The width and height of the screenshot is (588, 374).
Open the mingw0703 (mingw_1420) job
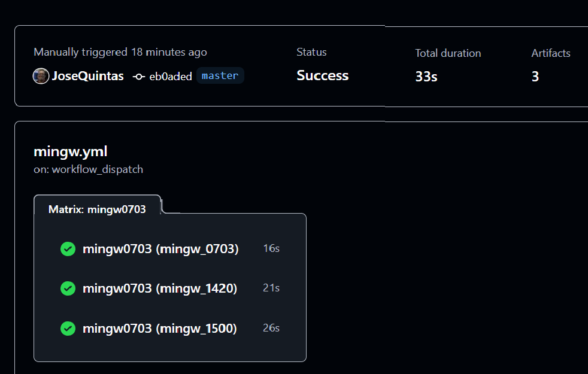(x=160, y=288)
